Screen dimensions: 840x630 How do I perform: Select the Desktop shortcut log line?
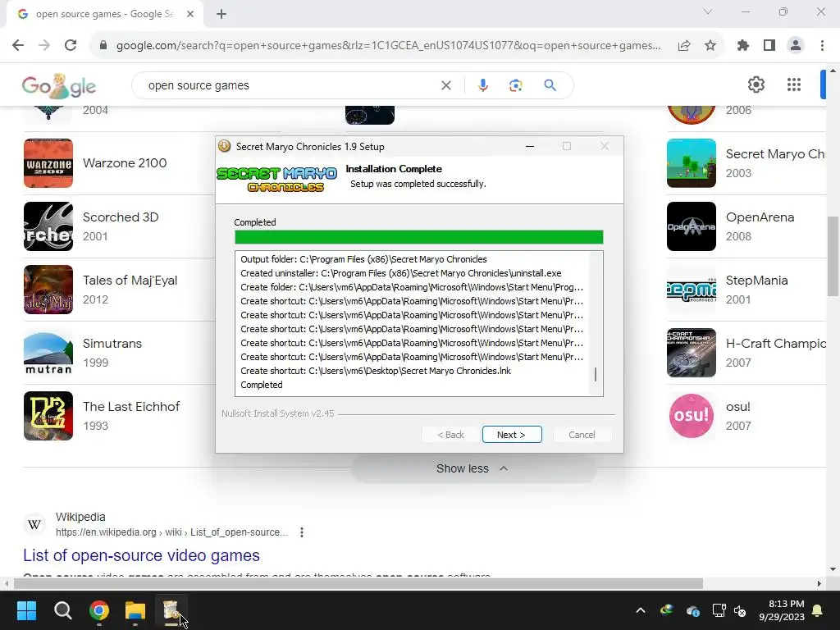(376, 371)
